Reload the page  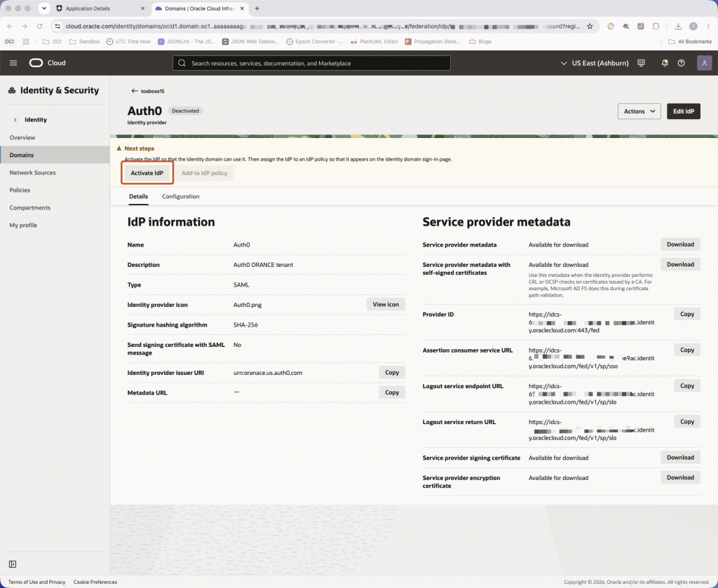pos(40,26)
